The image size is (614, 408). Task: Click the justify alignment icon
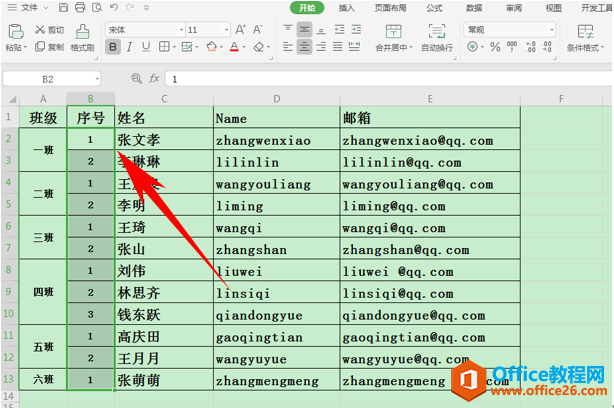(338, 47)
